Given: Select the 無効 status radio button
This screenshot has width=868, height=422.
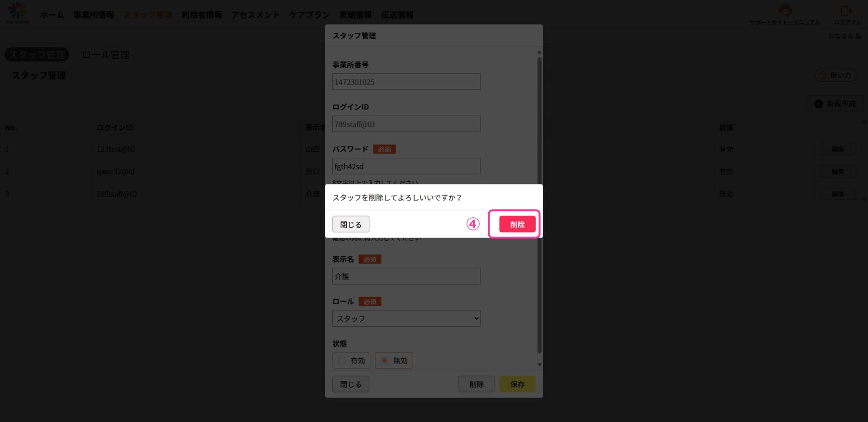Looking at the screenshot, I should point(384,361).
